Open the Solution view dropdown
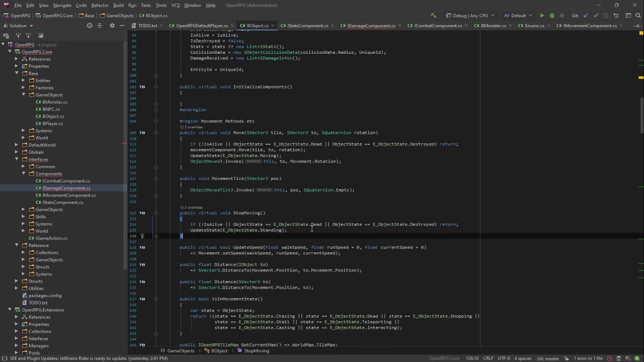This screenshot has height=362, width=644. pos(18,26)
